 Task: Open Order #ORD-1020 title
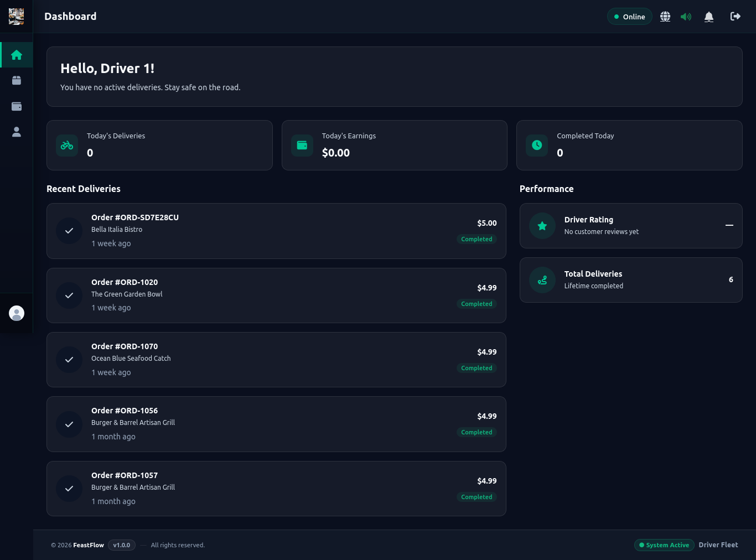pyautogui.click(x=125, y=282)
